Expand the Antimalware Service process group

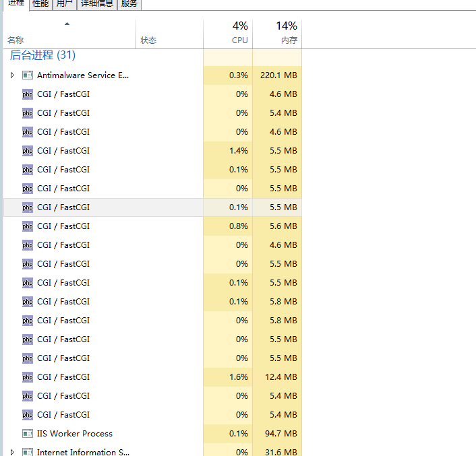coord(12,75)
